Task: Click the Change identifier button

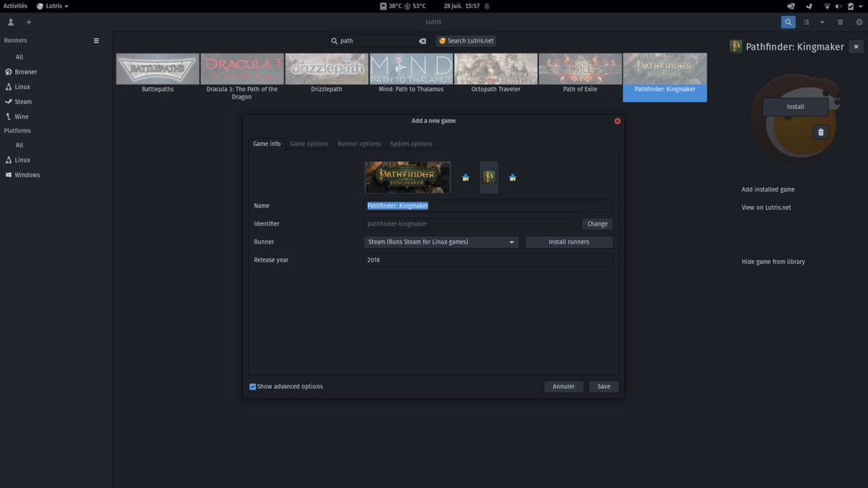Action: click(x=597, y=224)
